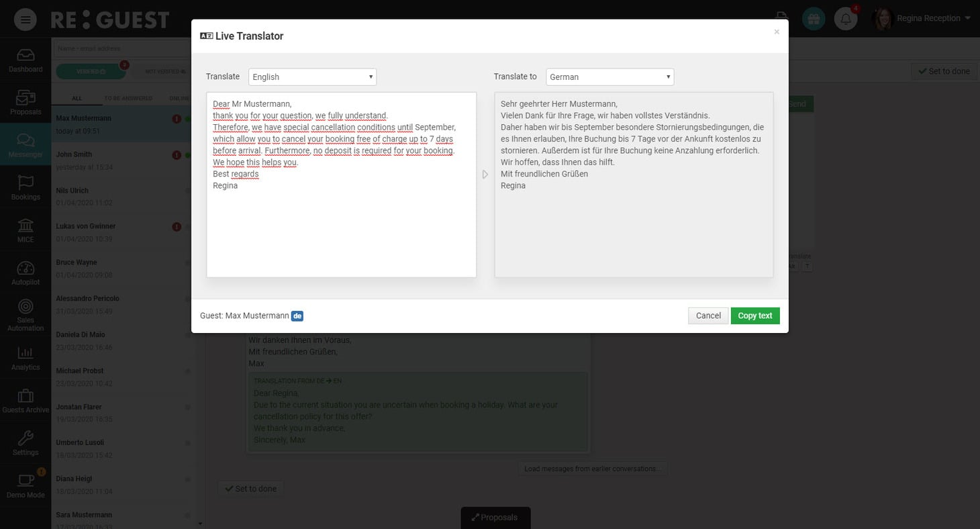Viewport: 980px width, 529px height.
Task: Click the bottom Set to done button
Action: coord(250,489)
